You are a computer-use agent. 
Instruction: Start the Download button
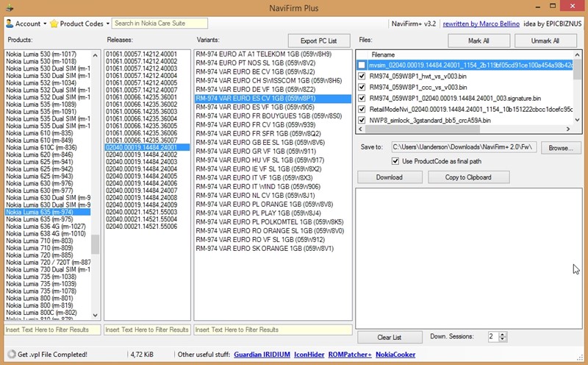click(390, 177)
